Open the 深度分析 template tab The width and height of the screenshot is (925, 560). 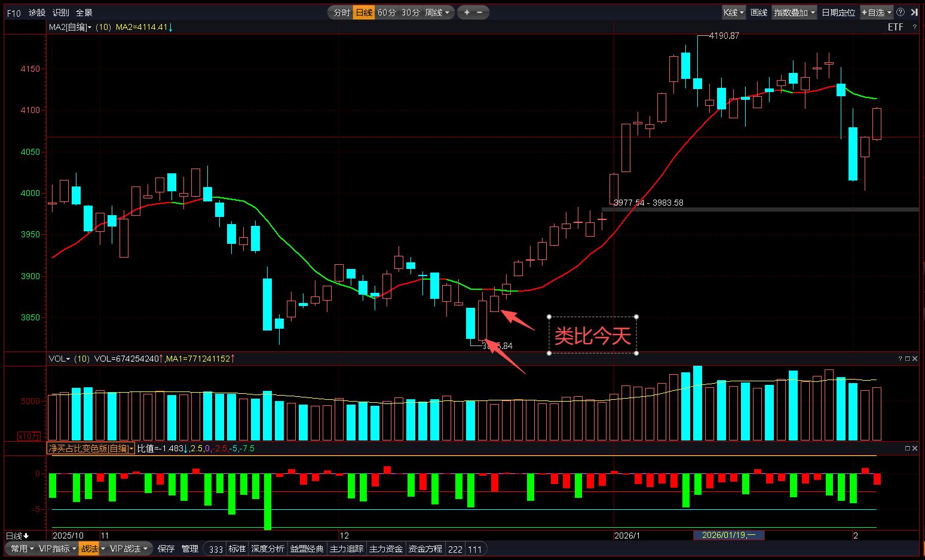point(267,549)
